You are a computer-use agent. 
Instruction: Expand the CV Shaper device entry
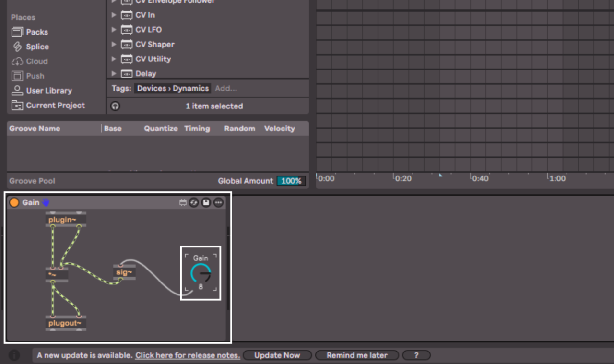pyautogui.click(x=114, y=45)
